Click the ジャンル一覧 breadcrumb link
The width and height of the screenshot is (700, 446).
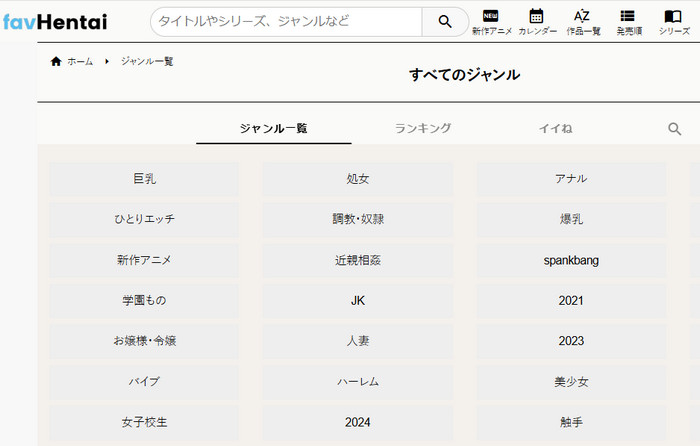tap(147, 62)
